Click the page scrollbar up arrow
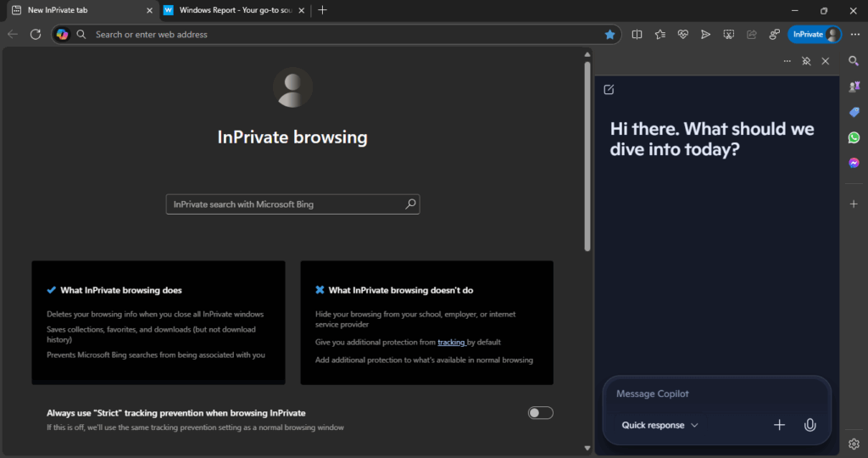The image size is (868, 458). 587,54
